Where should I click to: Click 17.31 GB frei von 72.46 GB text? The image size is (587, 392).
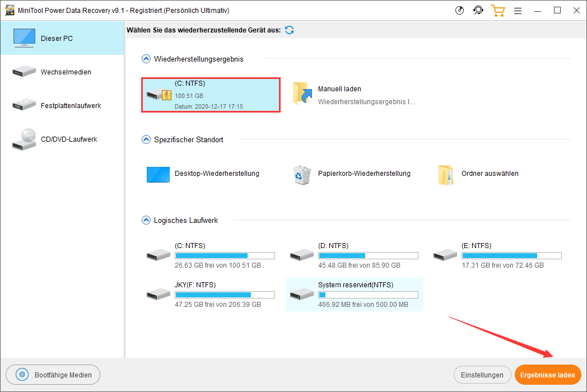[x=502, y=265]
